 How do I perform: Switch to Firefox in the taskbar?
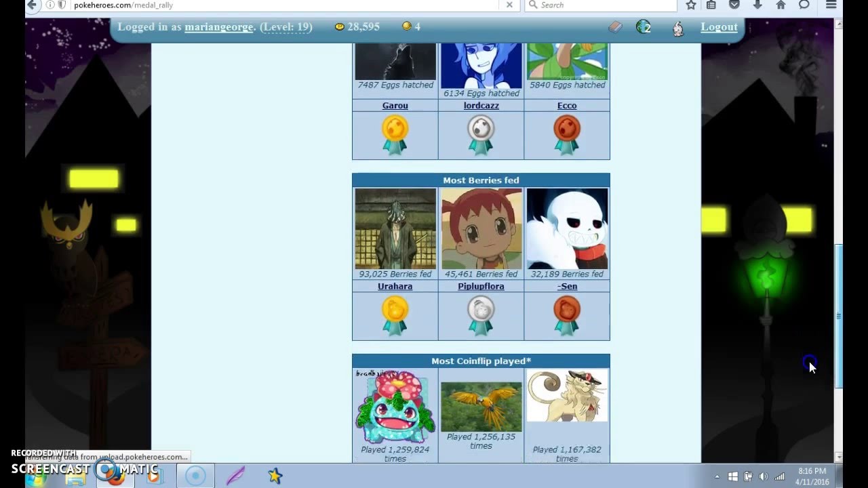coord(115,476)
